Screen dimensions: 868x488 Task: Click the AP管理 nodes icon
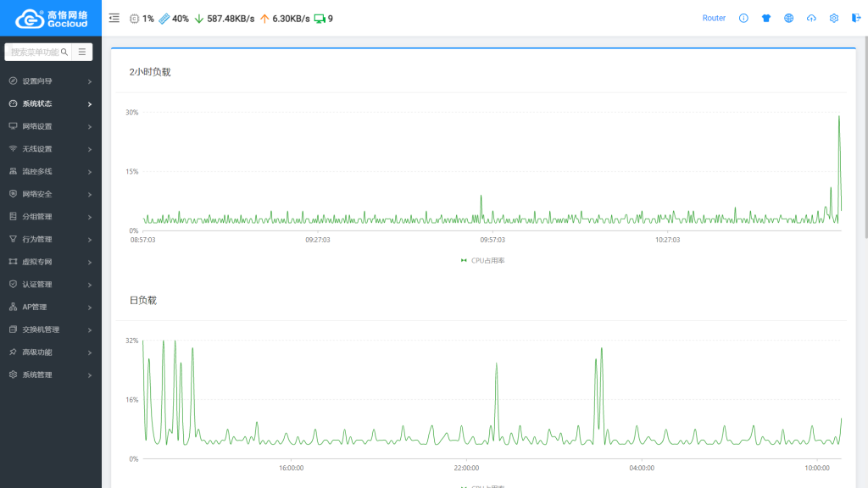tap(13, 307)
